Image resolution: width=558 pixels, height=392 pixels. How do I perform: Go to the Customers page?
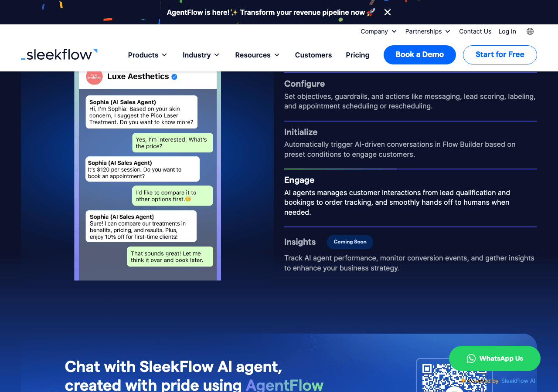pyautogui.click(x=313, y=55)
